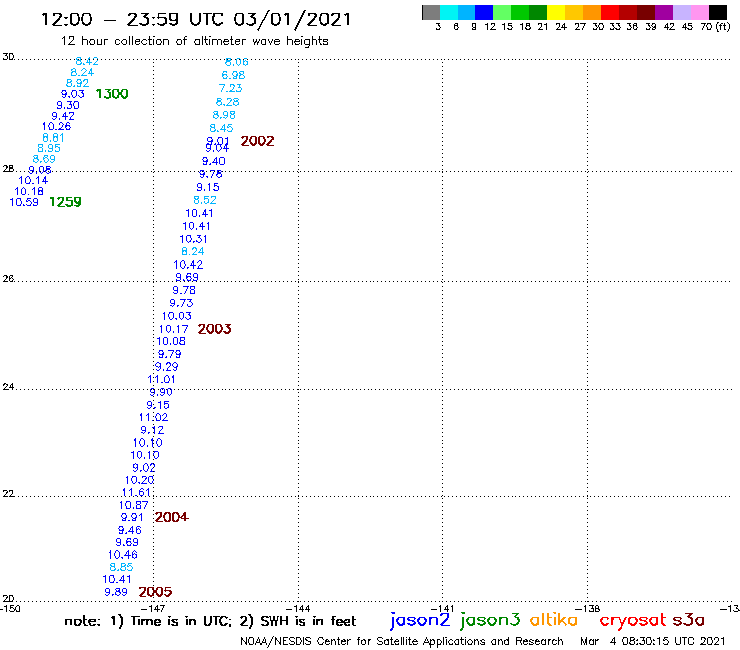Image resolution: width=740 pixels, height=650 pixels.
Task: Click the dark red 2005 time marker
Action: tap(155, 592)
